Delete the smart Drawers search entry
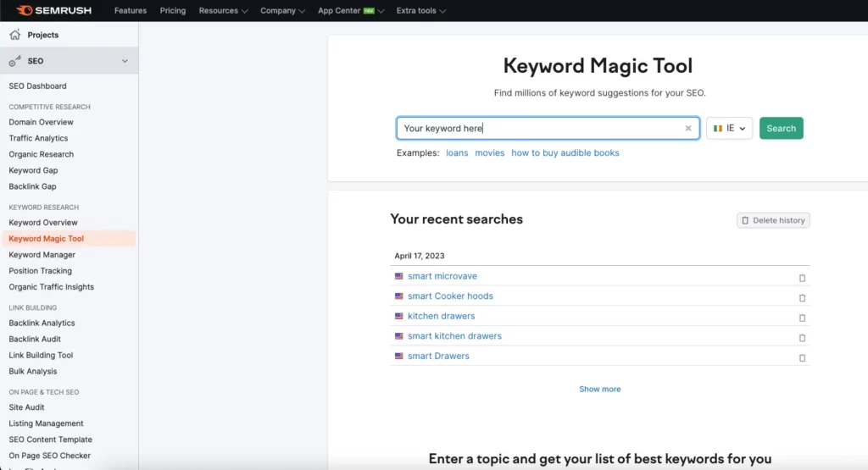 [x=802, y=357]
